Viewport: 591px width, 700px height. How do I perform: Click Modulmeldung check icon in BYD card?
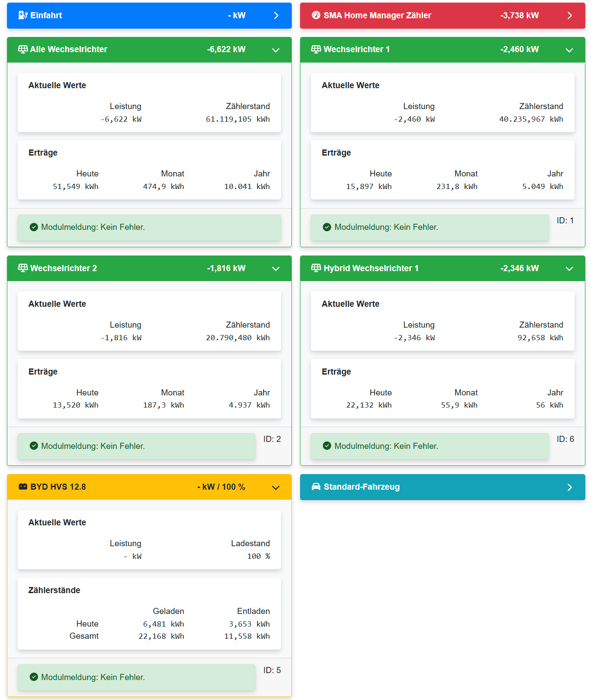coord(34,677)
